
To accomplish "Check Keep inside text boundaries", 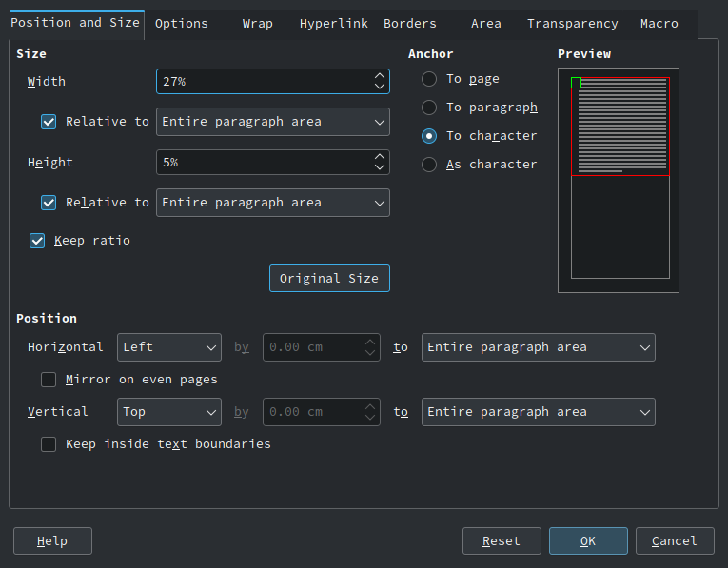I will [49, 444].
